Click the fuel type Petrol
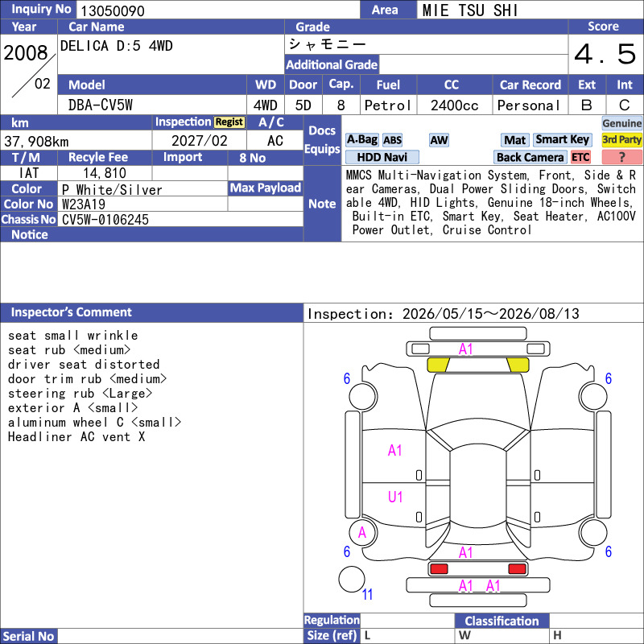This screenshot has width=644, height=644. point(388,105)
